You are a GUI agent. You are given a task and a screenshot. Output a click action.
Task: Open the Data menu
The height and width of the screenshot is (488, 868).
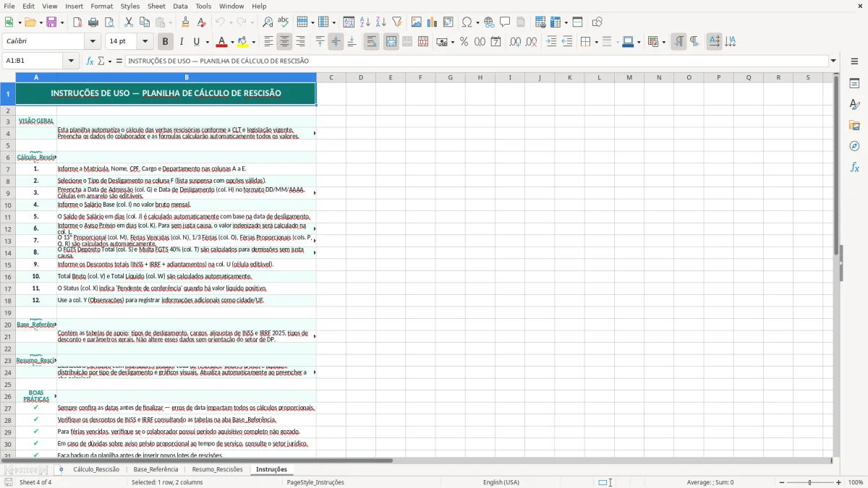(180, 6)
